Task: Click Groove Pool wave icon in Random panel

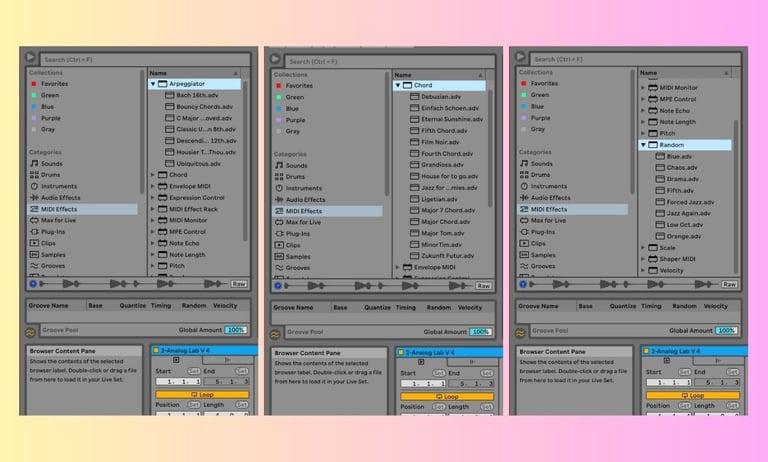Action: click(520, 333)
